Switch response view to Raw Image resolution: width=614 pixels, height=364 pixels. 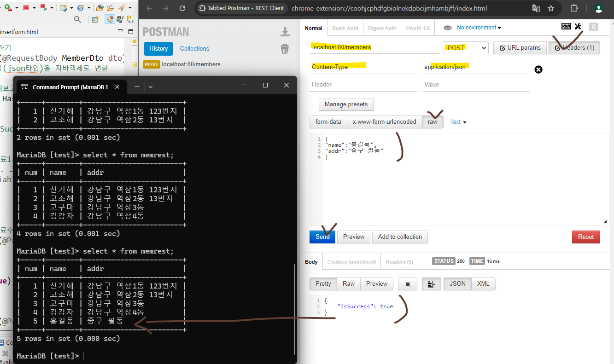(x=349, y=284)
